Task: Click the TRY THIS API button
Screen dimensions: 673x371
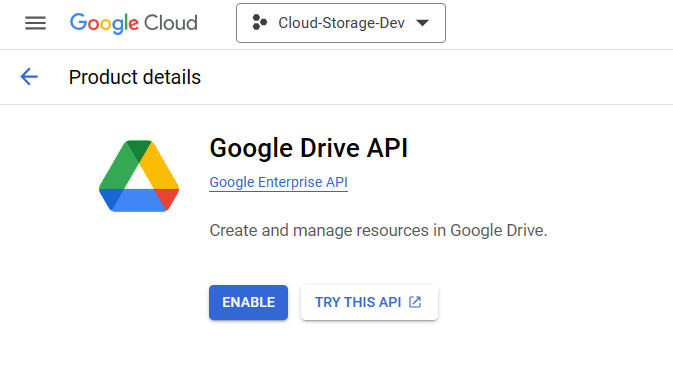Action: coord(370,302)
